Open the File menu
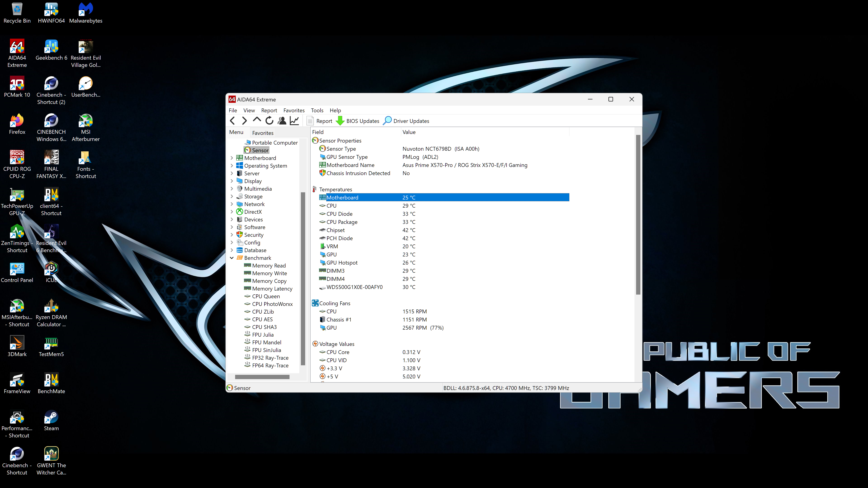This screenshot has height=488, width=868. (x=233, y=110)
